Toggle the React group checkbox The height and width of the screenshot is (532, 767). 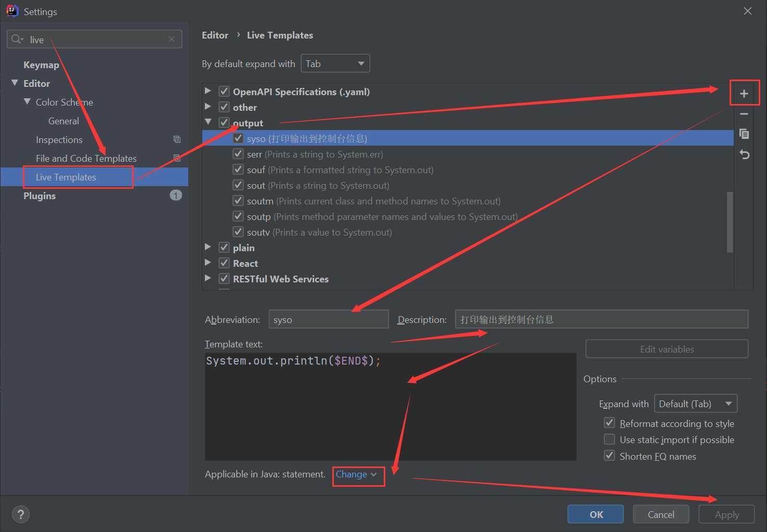[x=224, y=263]
